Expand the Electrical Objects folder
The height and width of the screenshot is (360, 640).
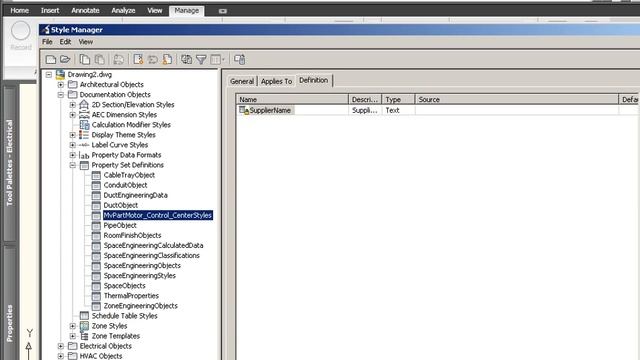[x=61, y=346]
